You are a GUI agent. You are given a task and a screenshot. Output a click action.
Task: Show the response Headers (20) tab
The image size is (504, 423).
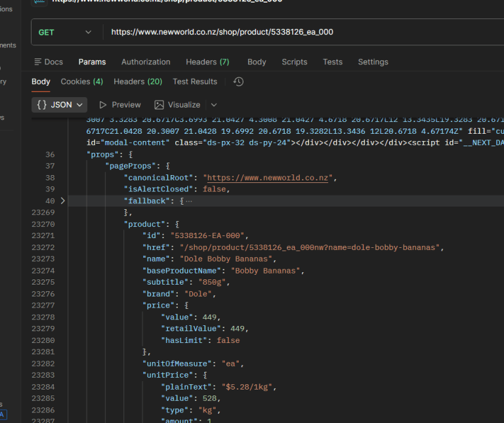point(138,81)
